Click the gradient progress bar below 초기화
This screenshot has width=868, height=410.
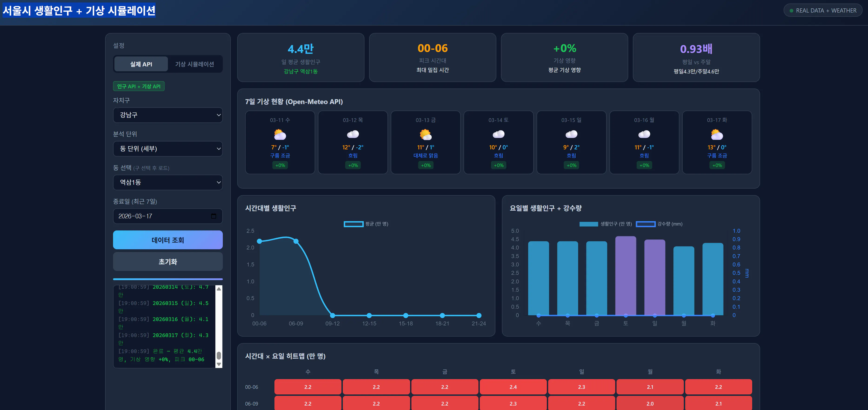point(167,279)
